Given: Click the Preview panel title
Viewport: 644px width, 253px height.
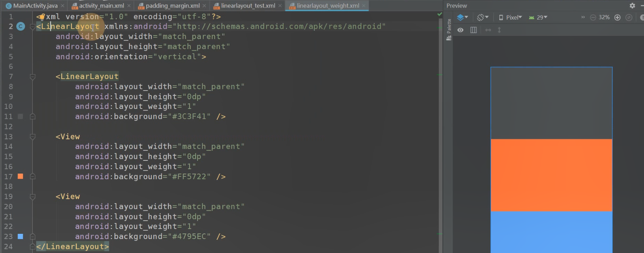Looking at the screenshot, I should [x=457, y=6].
